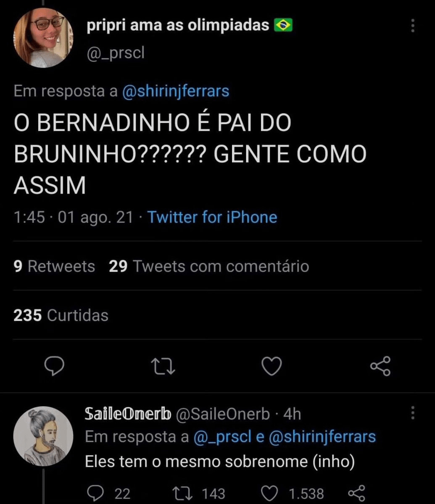
Task: Tap the Twitter for iPhone source link
Action: click(x=212, y=217)
